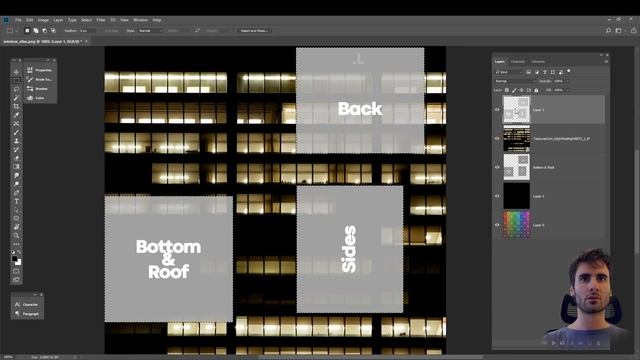This screenshot has height=360, width=640.
Task: Toggle lock image pixels brush icon
Action: pos(514,90)
